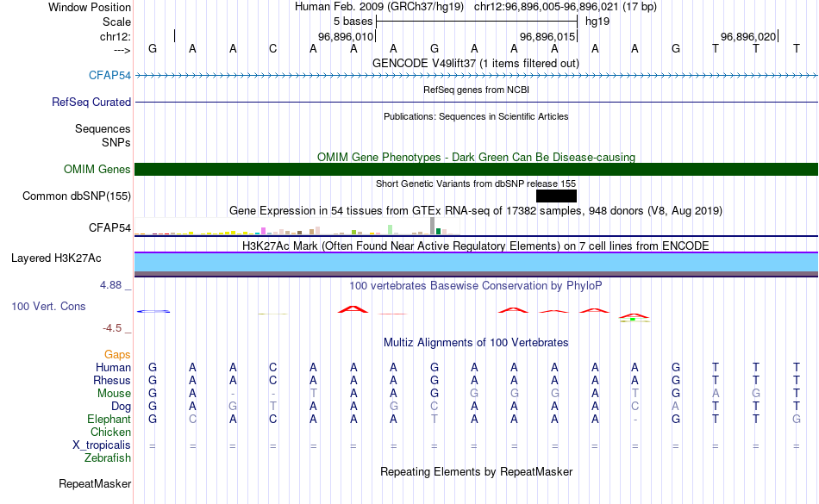Click the chr12:96,896,005-96,896,021 (17 bp) position text
This screenshot has width=819, height=504.
566,7
